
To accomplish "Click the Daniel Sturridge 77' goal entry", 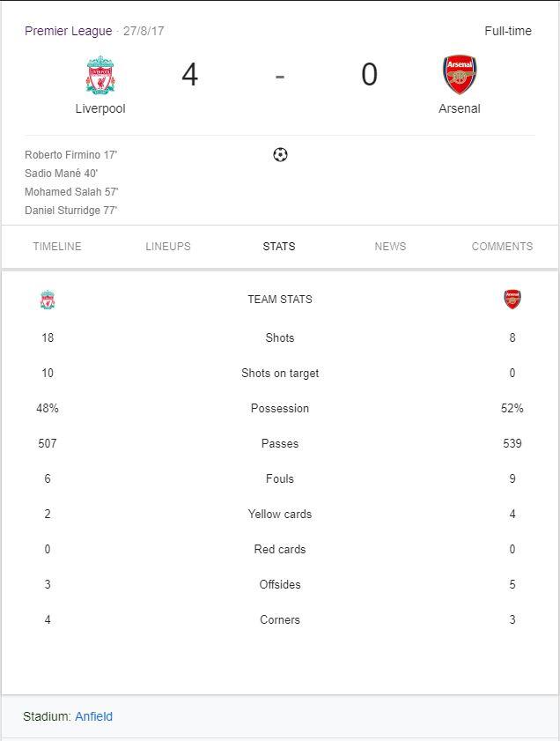I will 71,211.
